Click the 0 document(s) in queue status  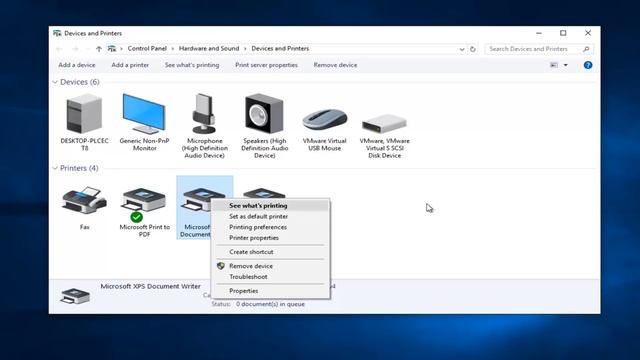(x=270, y=304)
